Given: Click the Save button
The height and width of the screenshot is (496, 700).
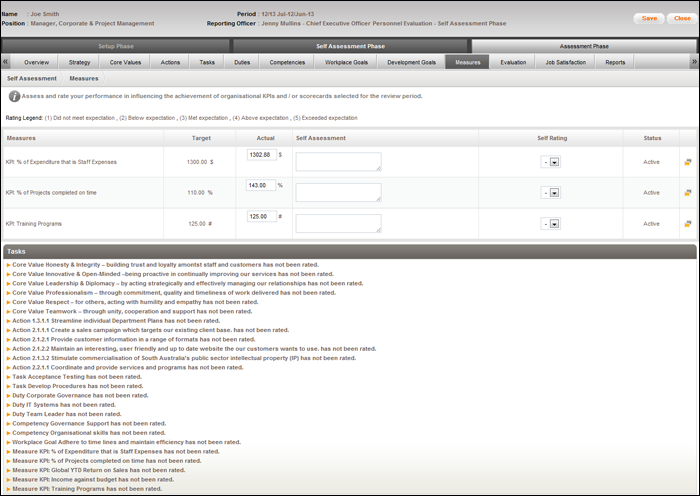Looking at the screenshot, I should click(649, 18).
